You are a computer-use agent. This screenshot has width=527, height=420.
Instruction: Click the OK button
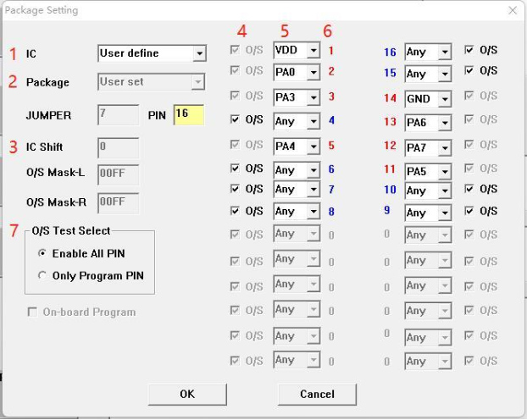click(187, 394)
